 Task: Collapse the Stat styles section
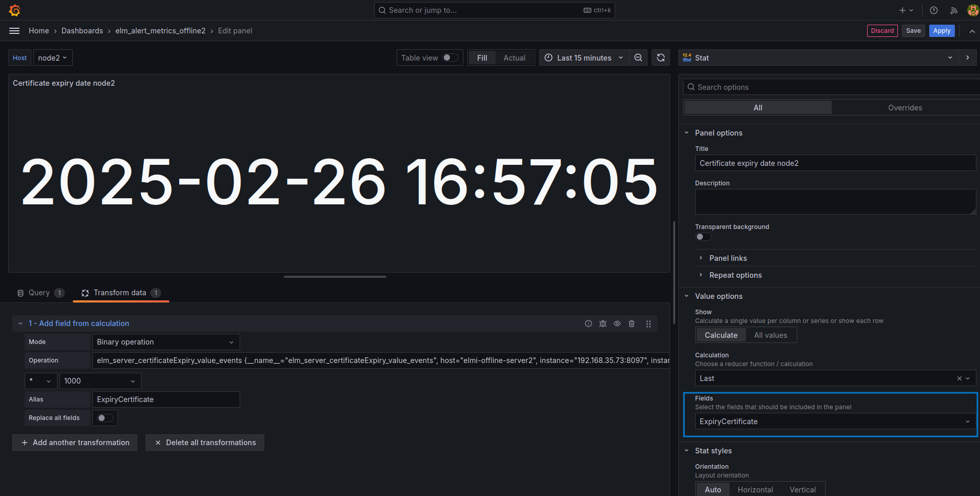pos(713,451)
